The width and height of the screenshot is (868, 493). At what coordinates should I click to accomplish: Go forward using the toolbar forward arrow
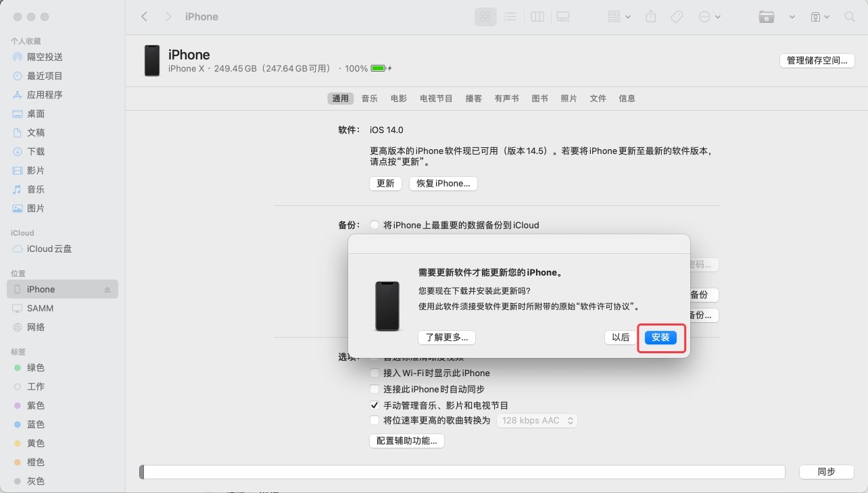pos(168,17)
